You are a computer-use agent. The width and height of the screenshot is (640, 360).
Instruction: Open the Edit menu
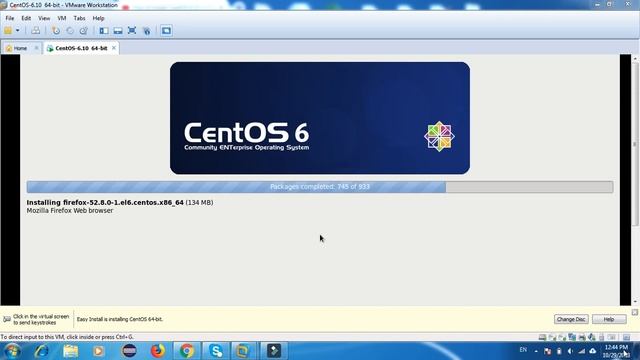(x=26, y=18)
